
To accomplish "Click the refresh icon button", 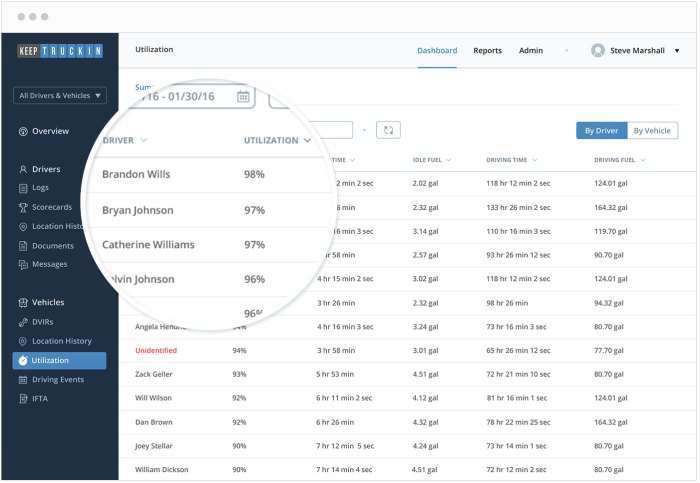I will (389, 130).
